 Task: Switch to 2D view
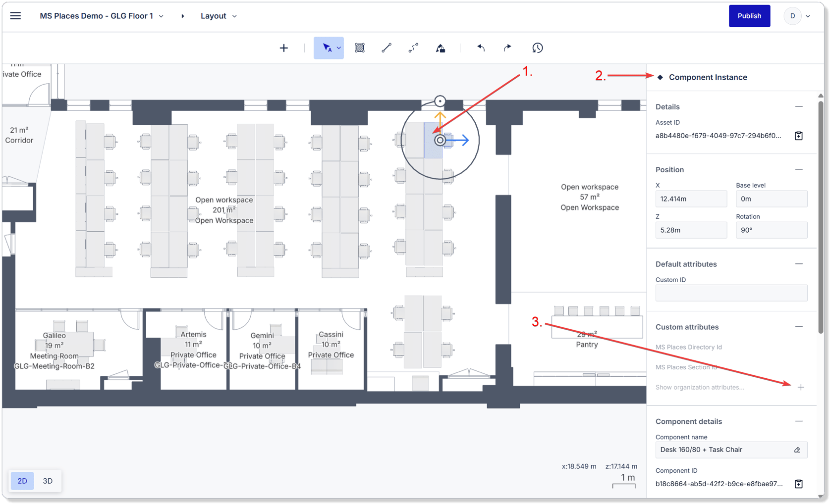coord(22,481)
